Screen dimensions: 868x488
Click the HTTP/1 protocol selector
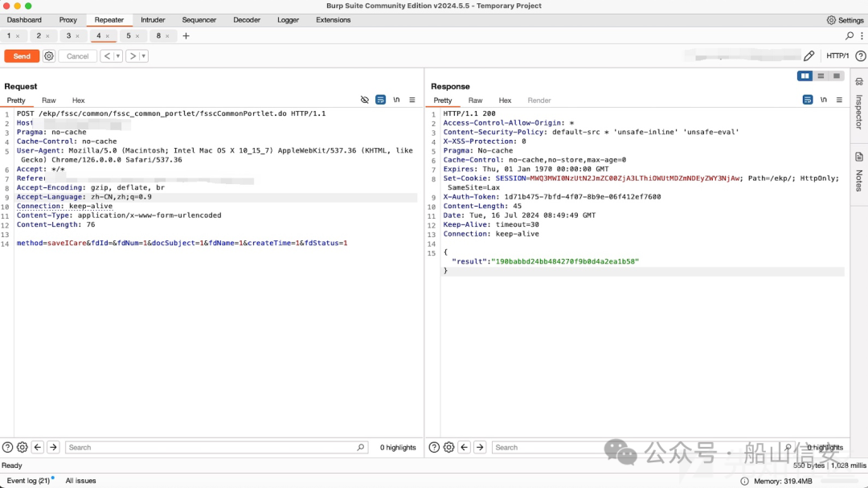tap(837, 56)
